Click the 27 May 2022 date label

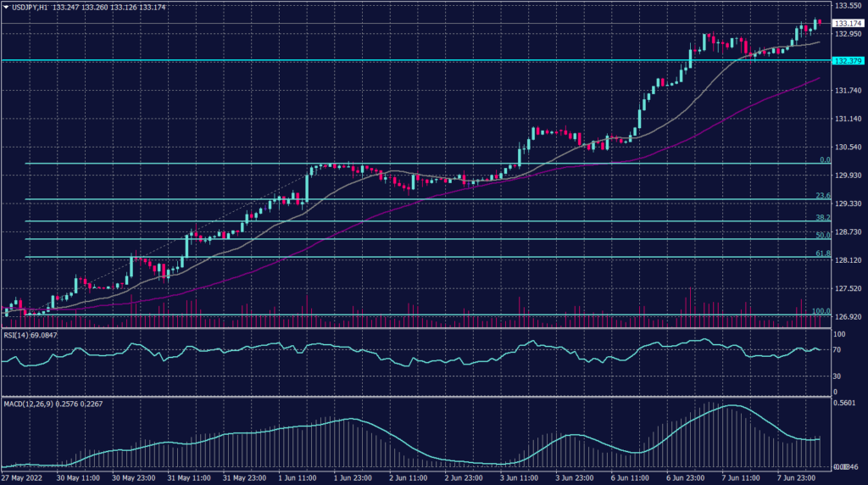click(x=22, y=477)
